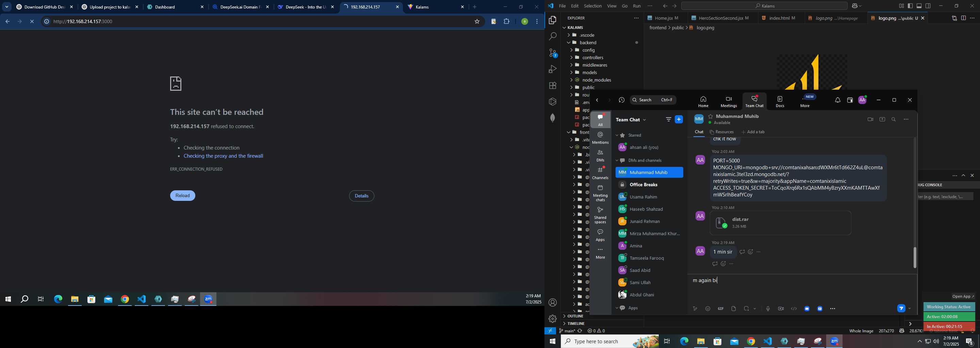Open Zoom chat list filter icon

pos(668,120)
